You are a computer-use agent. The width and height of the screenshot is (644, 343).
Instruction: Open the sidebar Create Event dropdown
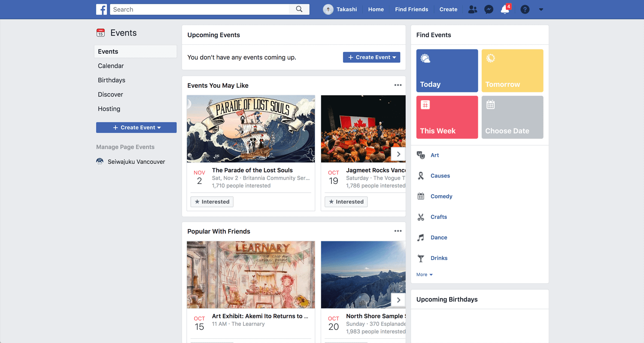coord(136,128)
